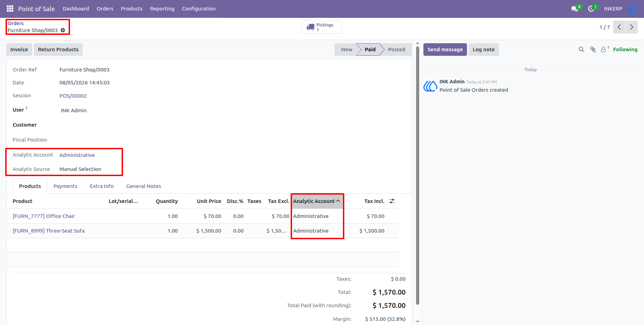Click the Invoice button
This screenshot has height=325, width=644.
[19, 50]
